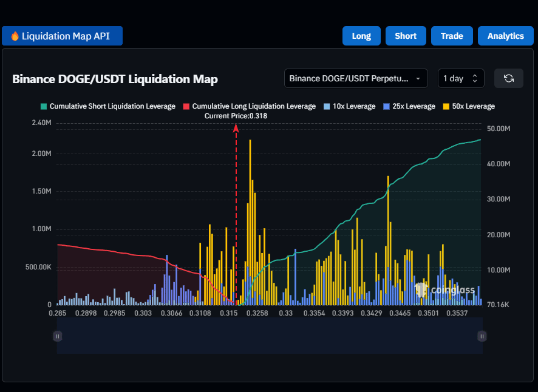Click the 50.00M right axis label
Image resolution: width=538 pixels, height=392 pixels.
pyautogui.click(x=499, y=129)
